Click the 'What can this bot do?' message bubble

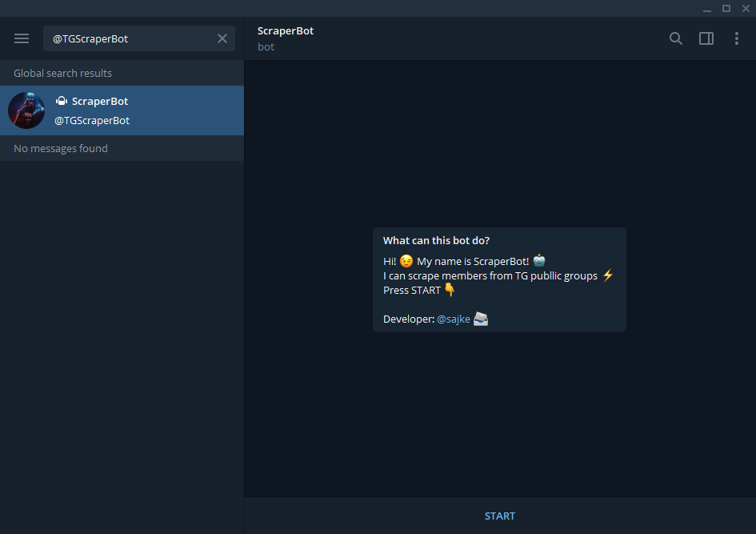tap(499, 279)
